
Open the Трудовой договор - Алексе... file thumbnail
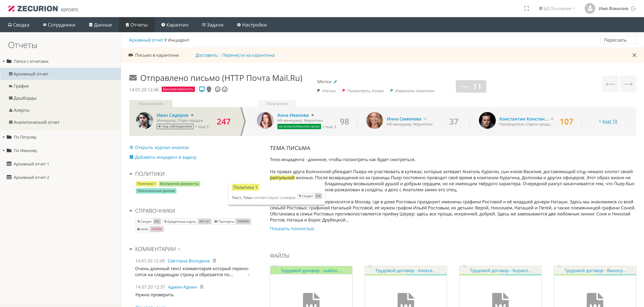point(405,270)
